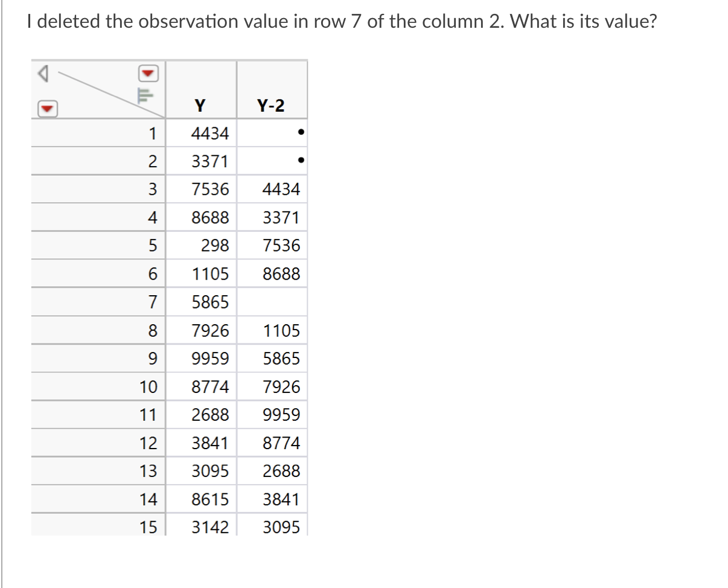This screenshot has width=728, height=588.
Task: Select row number 10
Action: 151,386
